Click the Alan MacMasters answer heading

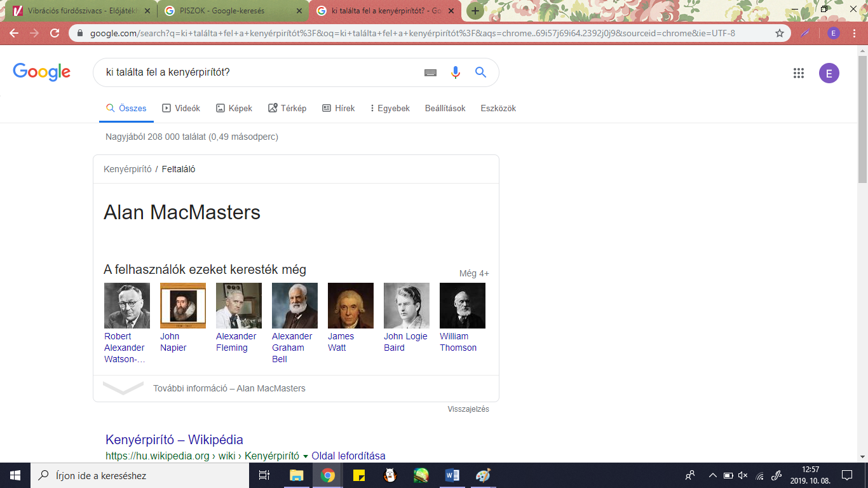pyautogui.click(x=182, y=212)
